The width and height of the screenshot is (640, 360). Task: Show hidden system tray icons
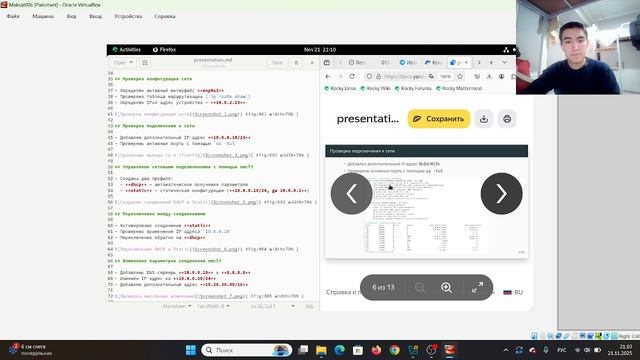506,350
